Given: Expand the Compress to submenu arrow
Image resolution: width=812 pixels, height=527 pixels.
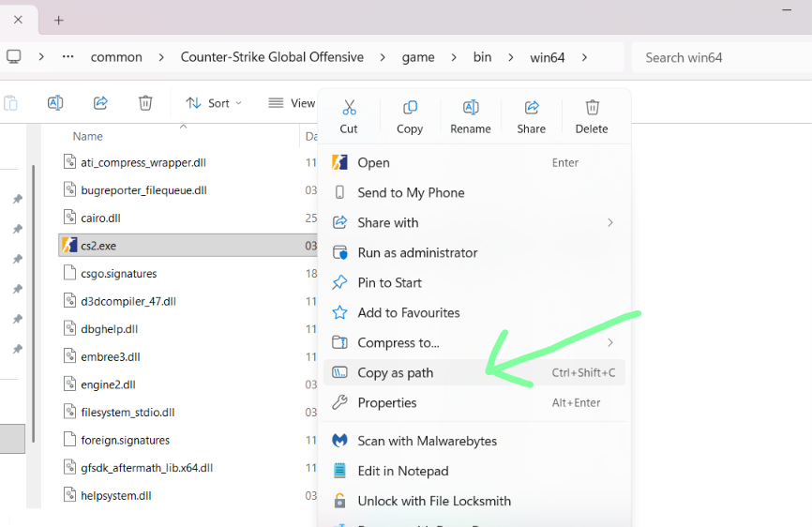Looking at the screenshot, I should click(610, 342).
